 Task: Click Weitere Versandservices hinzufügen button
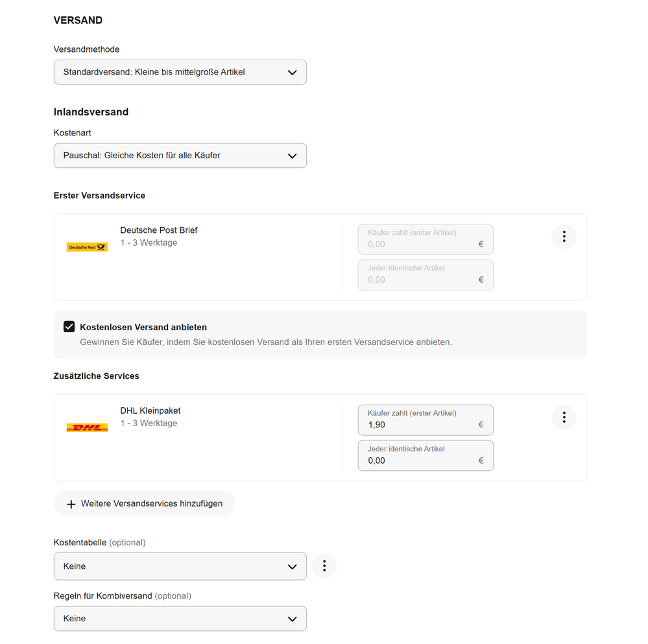click(x=144, y=503)
